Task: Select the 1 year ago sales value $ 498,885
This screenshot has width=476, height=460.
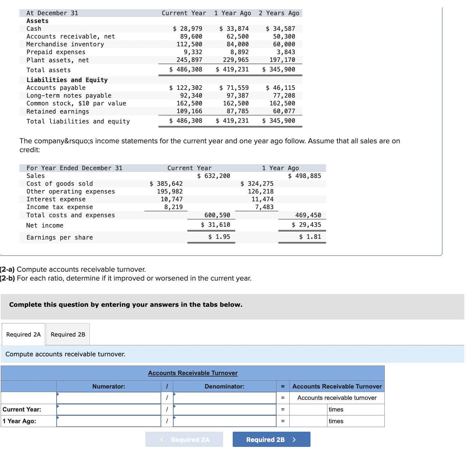Action: pos(304,176)
